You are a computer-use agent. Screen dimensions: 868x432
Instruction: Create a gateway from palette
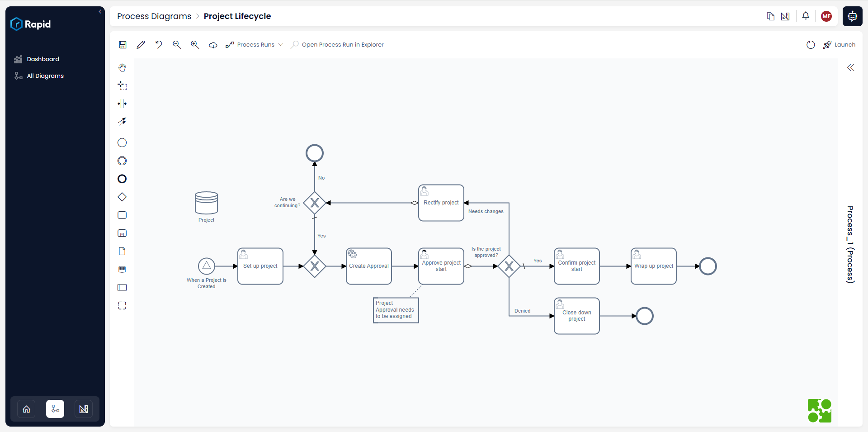122,197
